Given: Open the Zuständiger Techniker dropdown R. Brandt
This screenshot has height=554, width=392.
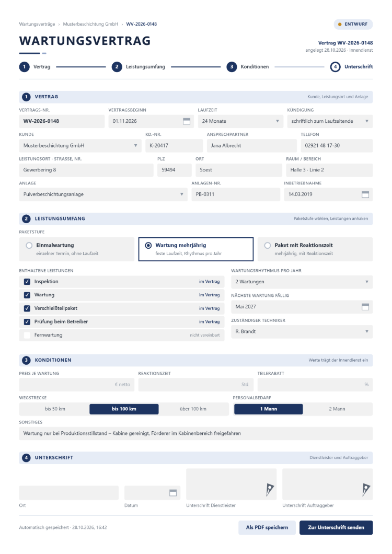Looking at the screenshot, I should click(302, 332).
